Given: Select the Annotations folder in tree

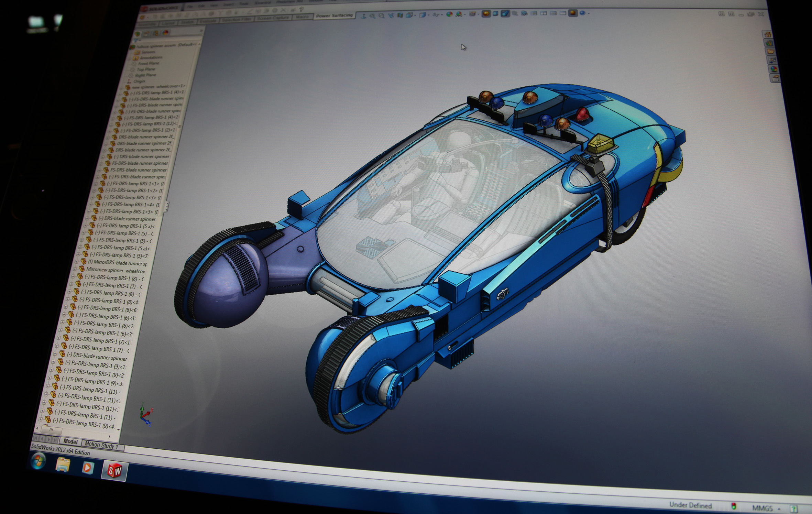Looking at the screenshot, I should pos(147,57).
